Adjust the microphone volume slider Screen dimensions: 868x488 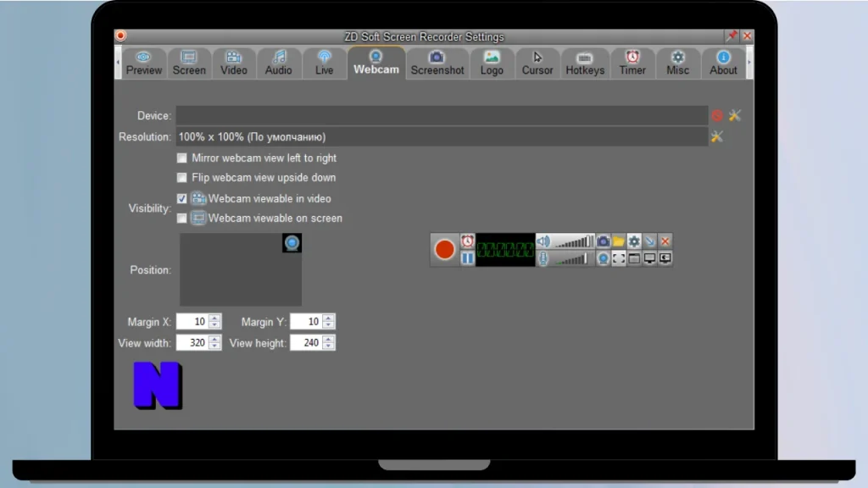574,259
